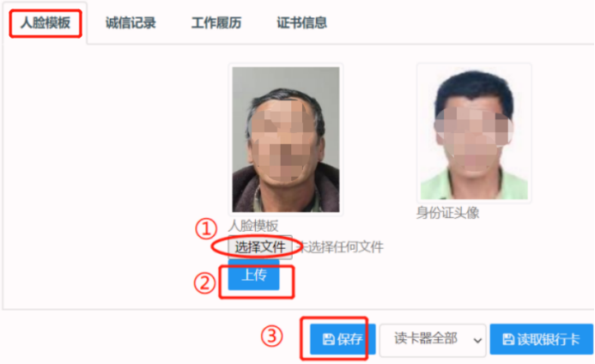Select the 证书信息 tab
This screenshot has height=364, width=595.
tap(301, 23)
